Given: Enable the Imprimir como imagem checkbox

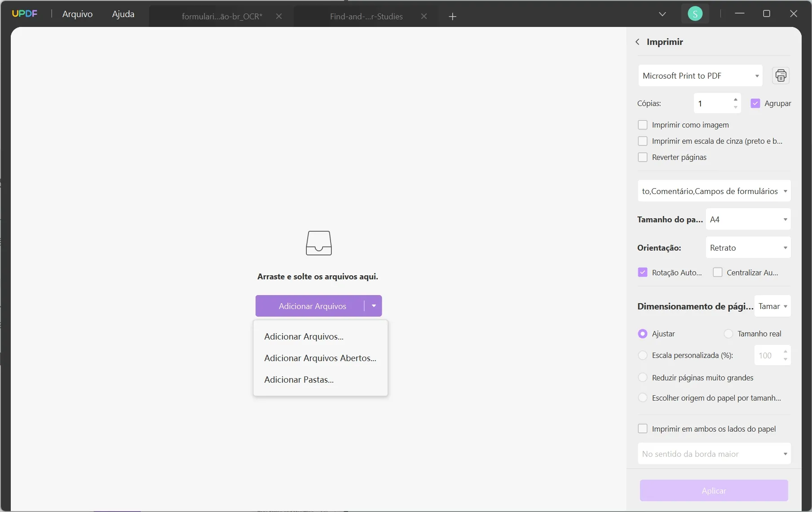Looking at the screenshot, I should [x=643, y=125].
